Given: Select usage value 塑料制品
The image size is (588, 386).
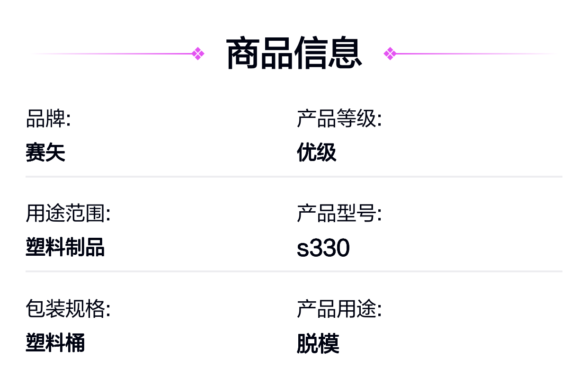Looking at the screenshot, I should point(65,247).
